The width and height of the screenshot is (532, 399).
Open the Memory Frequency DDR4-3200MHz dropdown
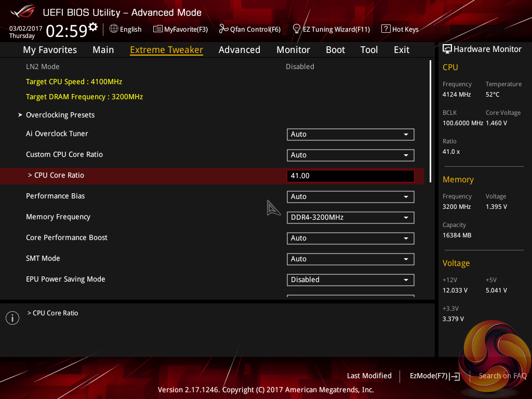point(351,218)
